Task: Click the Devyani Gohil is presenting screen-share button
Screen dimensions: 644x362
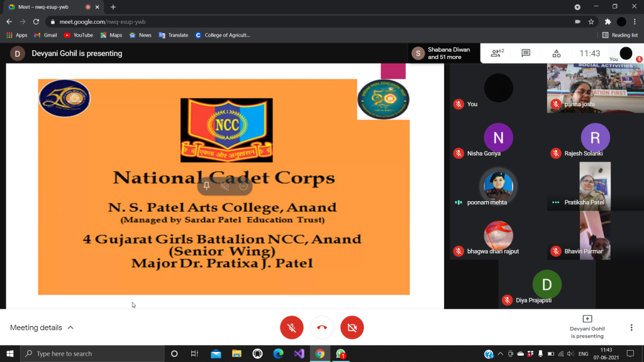Action: point(587,327)
